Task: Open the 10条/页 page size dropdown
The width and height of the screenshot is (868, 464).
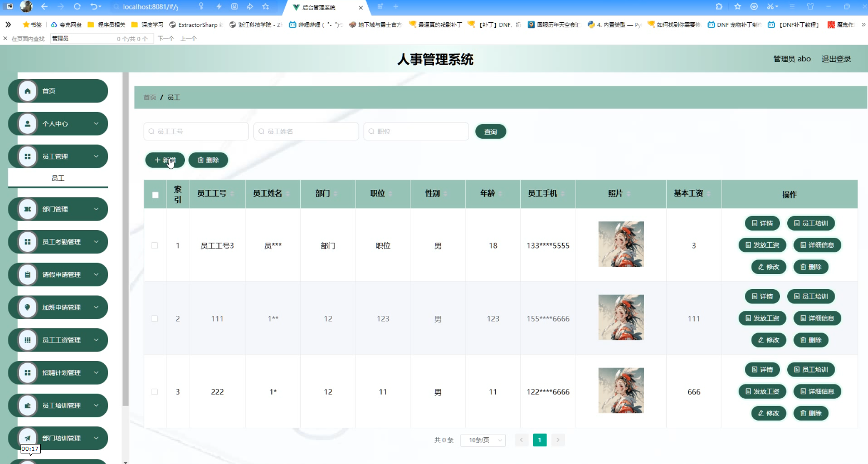Action: coord(483,440)
